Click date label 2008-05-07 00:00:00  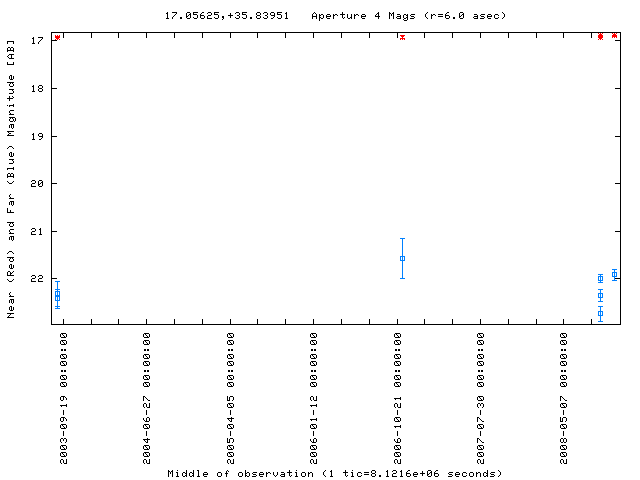pos(564,398)
